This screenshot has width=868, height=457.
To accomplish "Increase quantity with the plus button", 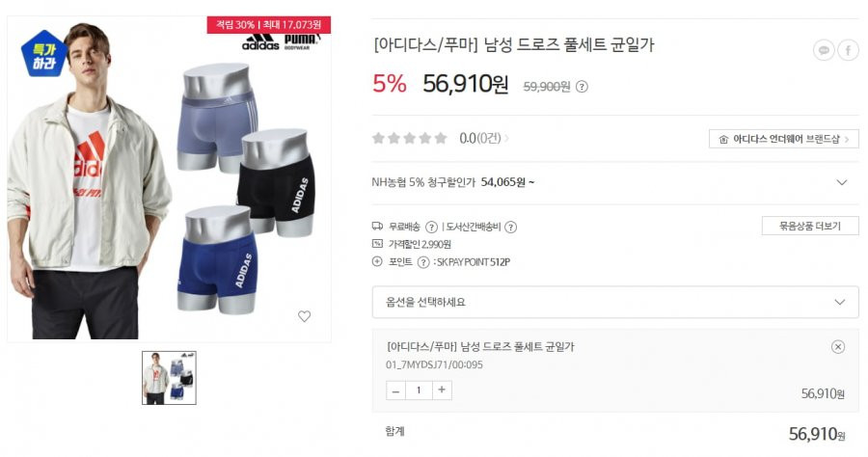I will coord(442,390).
